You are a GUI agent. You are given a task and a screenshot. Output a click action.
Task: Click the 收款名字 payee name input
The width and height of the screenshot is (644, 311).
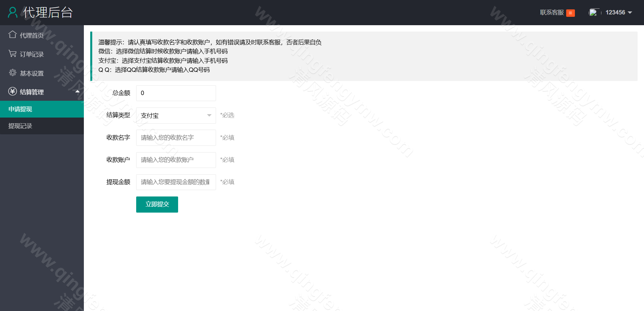(176, 137)
